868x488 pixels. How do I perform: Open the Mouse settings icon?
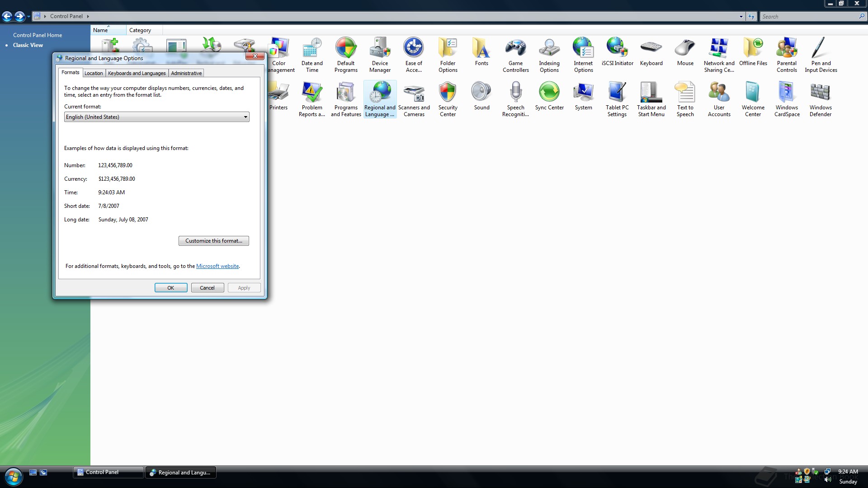685,52
